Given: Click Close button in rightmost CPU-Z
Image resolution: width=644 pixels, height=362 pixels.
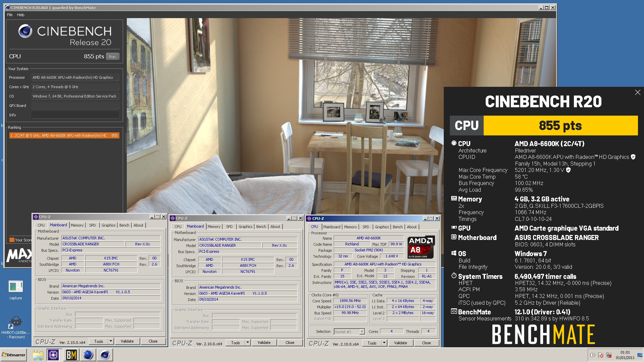Looking at the screenshot, I should [x=426, y=343].
